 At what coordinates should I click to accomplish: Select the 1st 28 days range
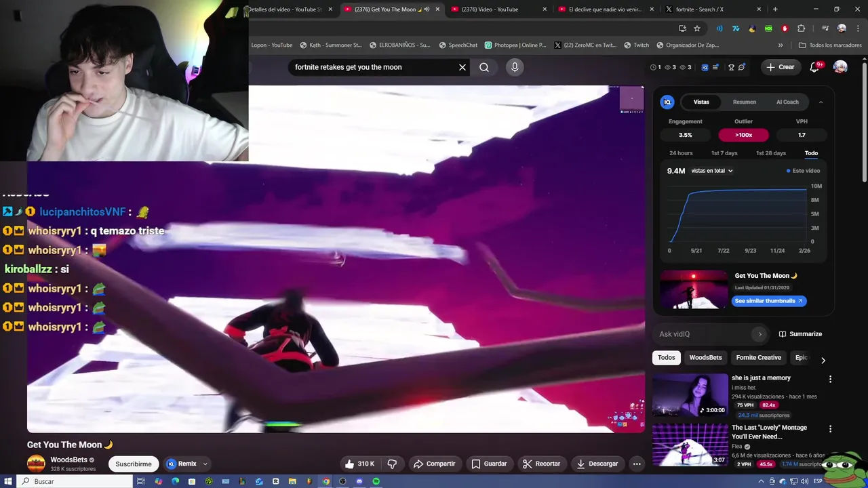(x=771, y=153)
